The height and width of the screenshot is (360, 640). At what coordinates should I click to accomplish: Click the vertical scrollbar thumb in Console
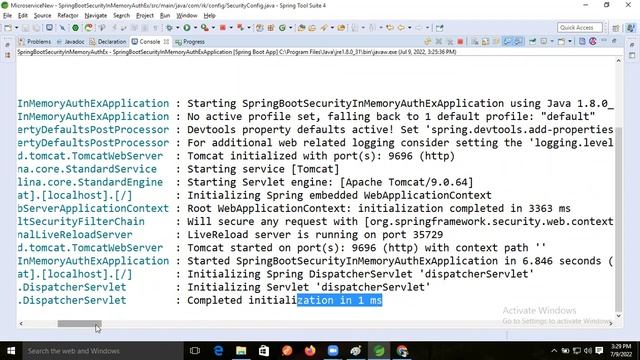click(x=619, y=219)
